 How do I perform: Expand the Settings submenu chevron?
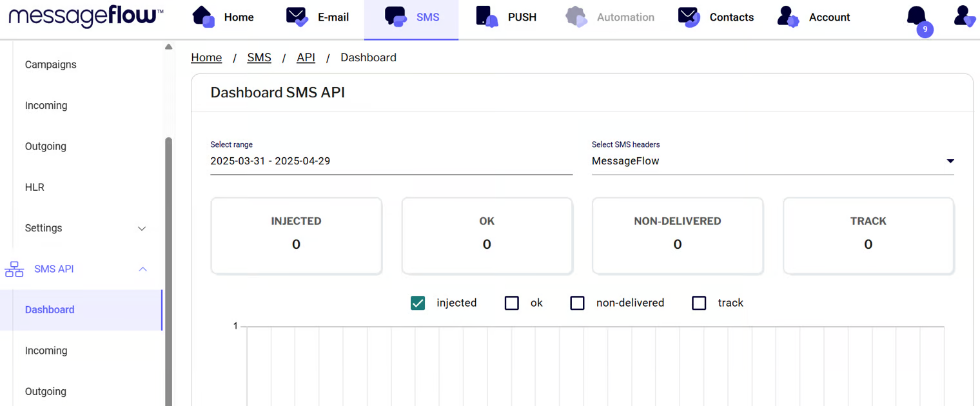pos(142,229)
